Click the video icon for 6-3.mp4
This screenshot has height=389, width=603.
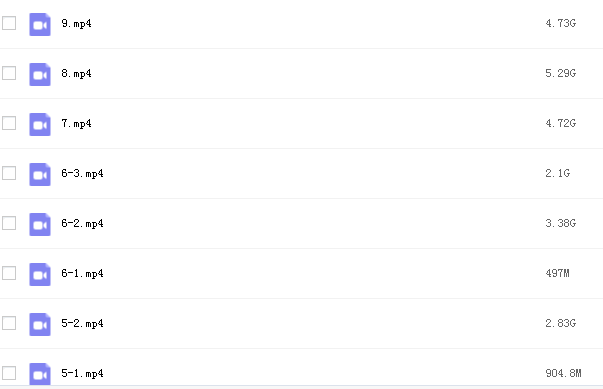pyautogui.click(x=40, y=174)
